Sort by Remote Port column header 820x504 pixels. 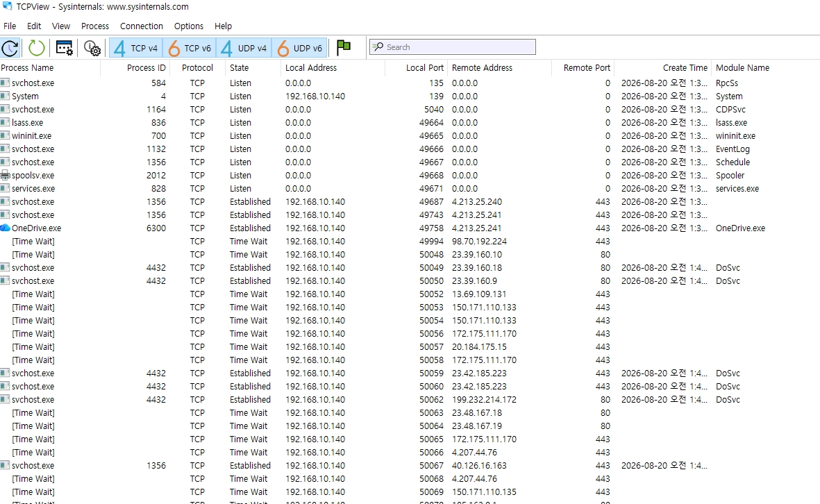pyautogui.click(x=583, y=68)
